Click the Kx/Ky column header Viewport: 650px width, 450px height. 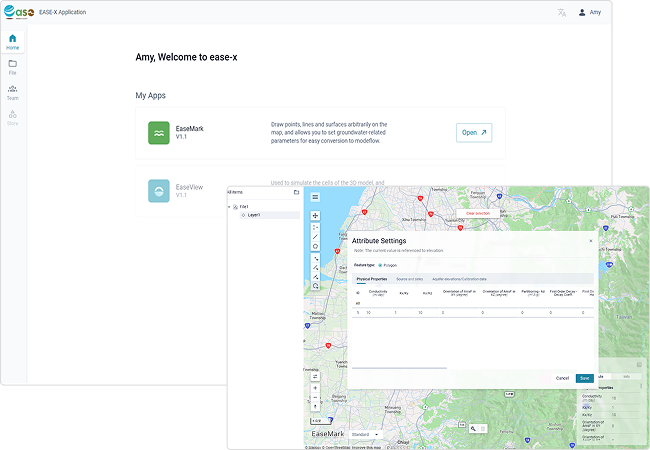point(403,293)
